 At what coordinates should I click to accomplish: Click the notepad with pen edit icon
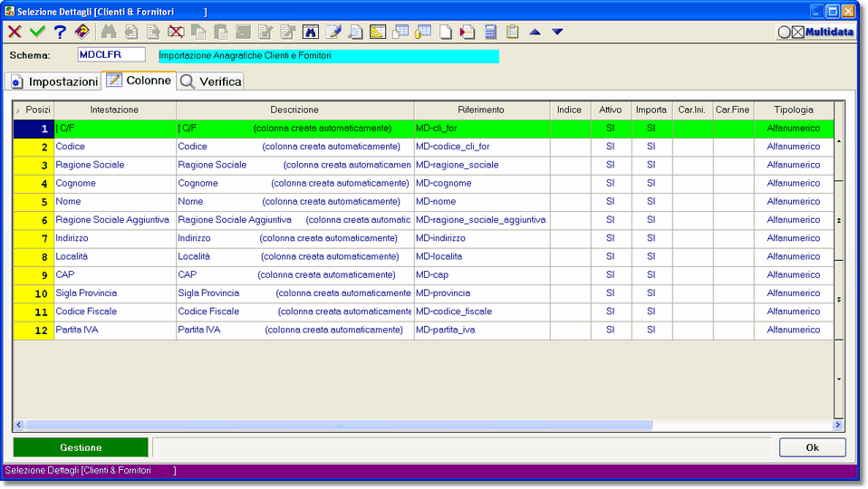click(x=333, y=32)
